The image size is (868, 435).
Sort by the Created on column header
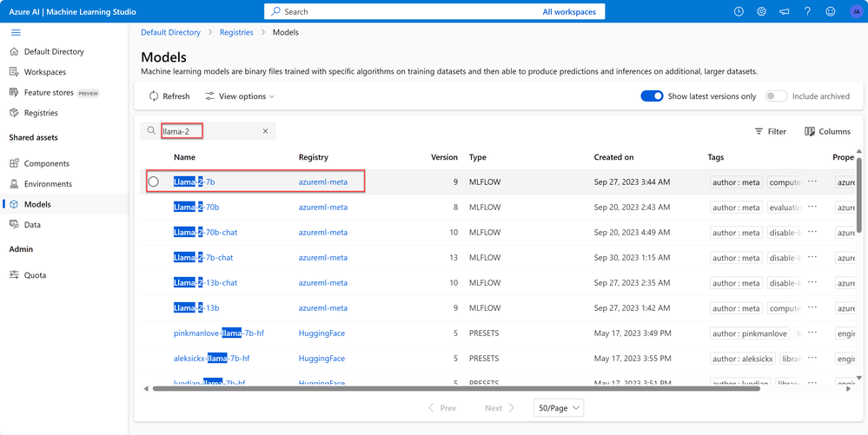(614, 157)
